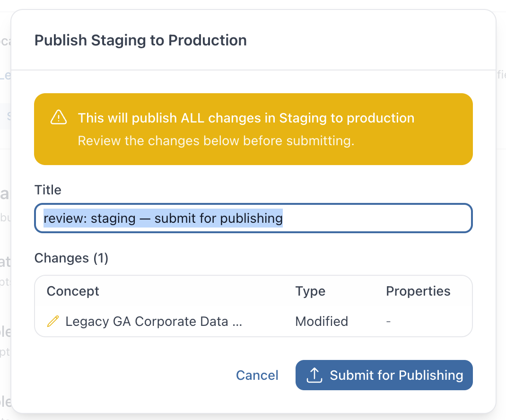The width and height of the screenshot is (506, 420).
Task: Click the selected title text in the field
Action: click(163, 219)
